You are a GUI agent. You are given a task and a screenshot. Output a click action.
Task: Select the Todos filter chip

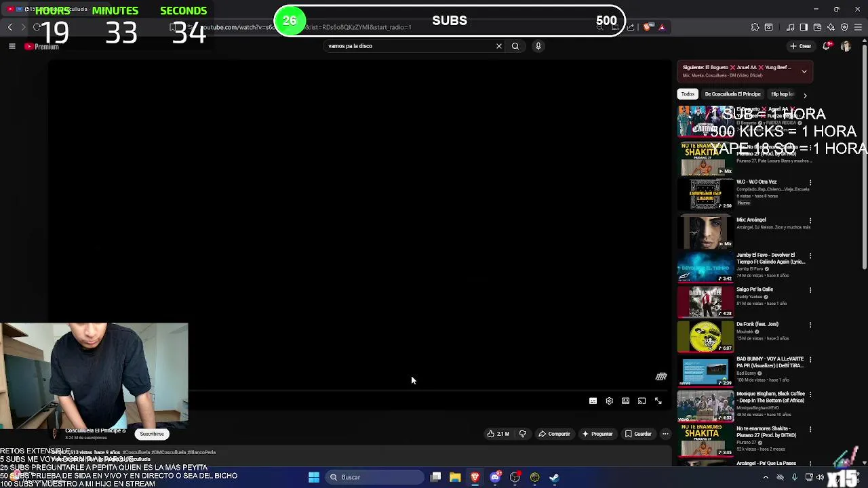pyautogui.click(x=688, y=94)
